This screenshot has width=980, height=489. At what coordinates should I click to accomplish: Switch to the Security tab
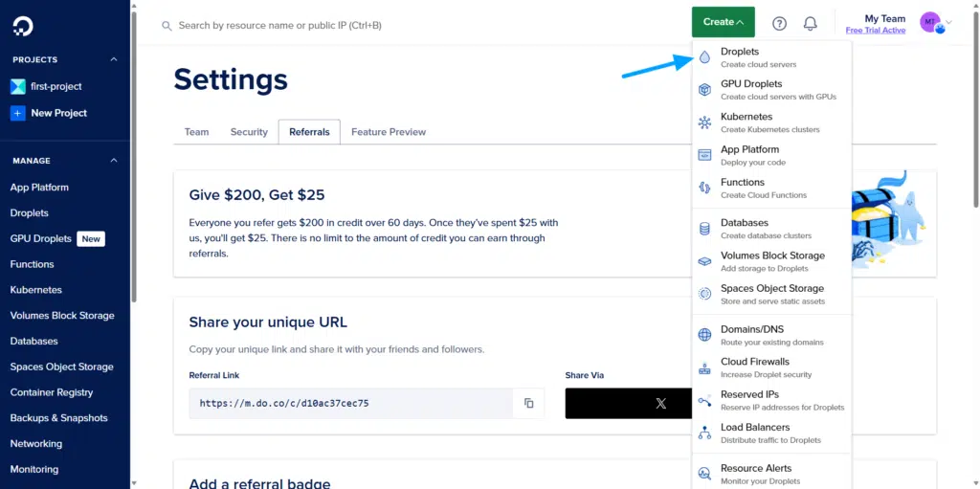pyautogui.click(x=249, y=132)
